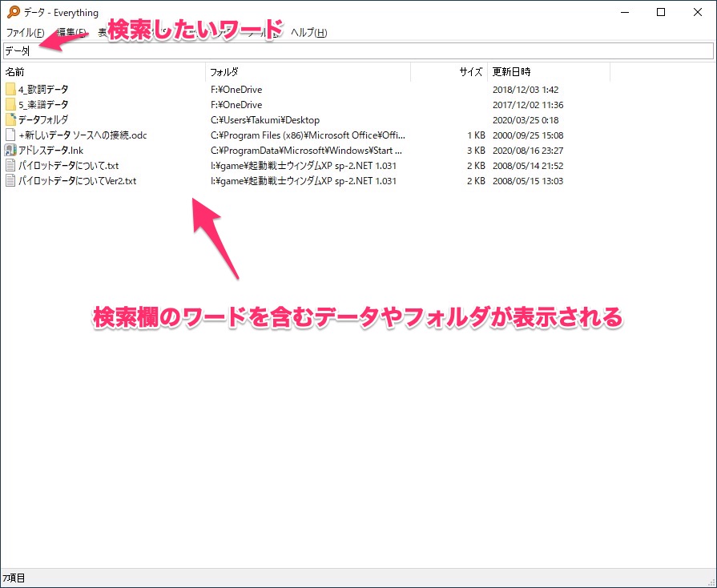Image resolution: width=717 pixels, height=588 pixels.
Task: Open the ファイル(F) menu
Action: (x=25, y=33)
